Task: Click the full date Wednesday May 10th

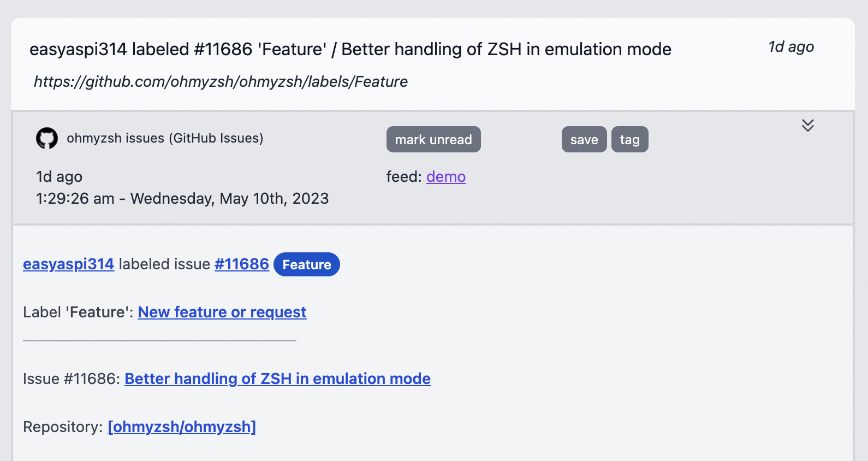Action: tap(182, 198)
